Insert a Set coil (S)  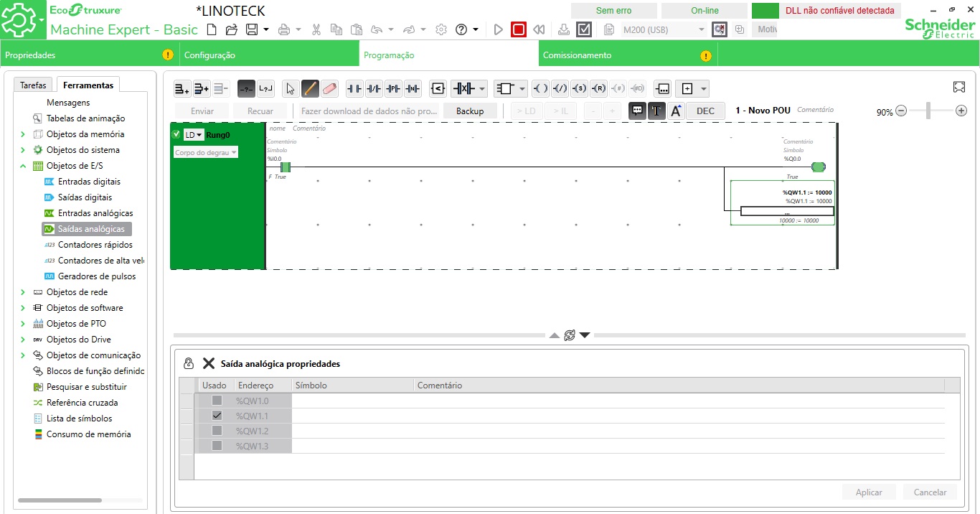pos(580,88)
